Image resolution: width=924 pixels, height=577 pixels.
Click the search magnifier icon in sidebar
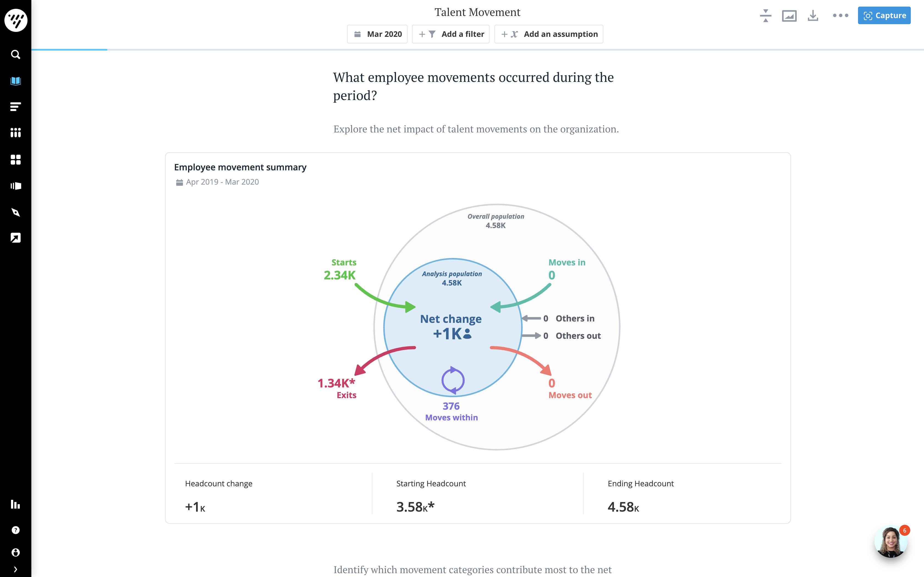[x=15, y=55]
